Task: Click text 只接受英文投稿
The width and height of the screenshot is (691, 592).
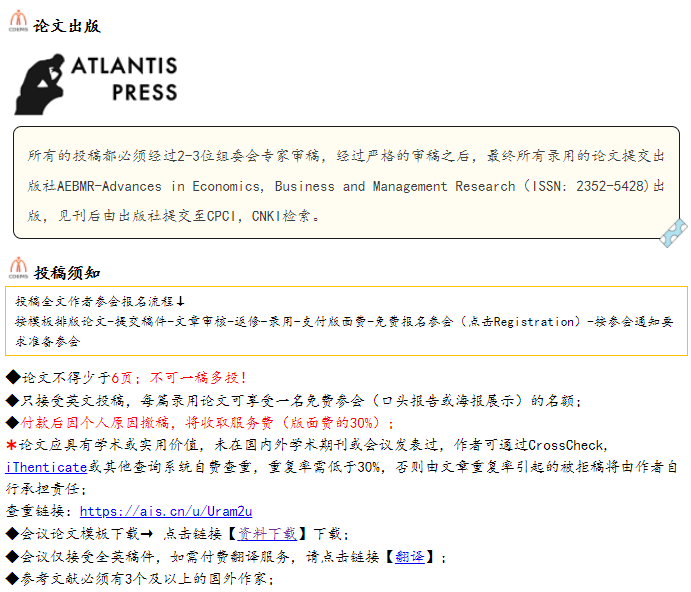Action: click(x=72, y=401)
